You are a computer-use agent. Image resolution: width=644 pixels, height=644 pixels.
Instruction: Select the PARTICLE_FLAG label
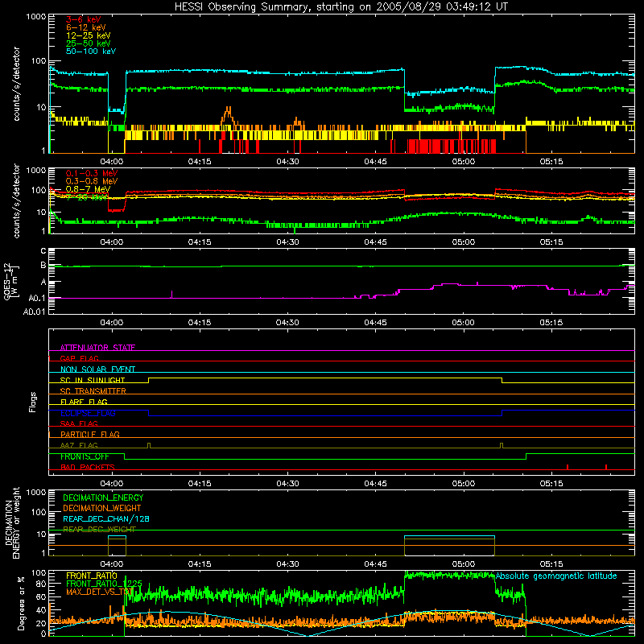tap(90, 434)
